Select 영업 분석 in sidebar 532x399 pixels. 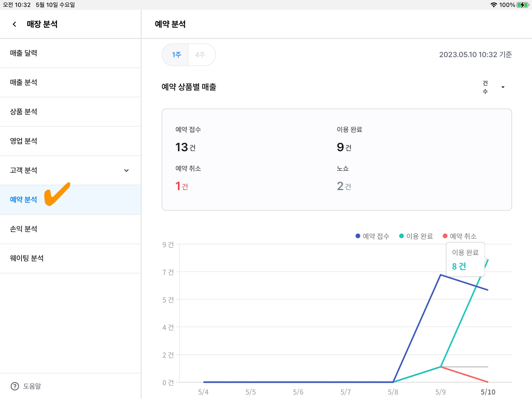pos(24,141)
